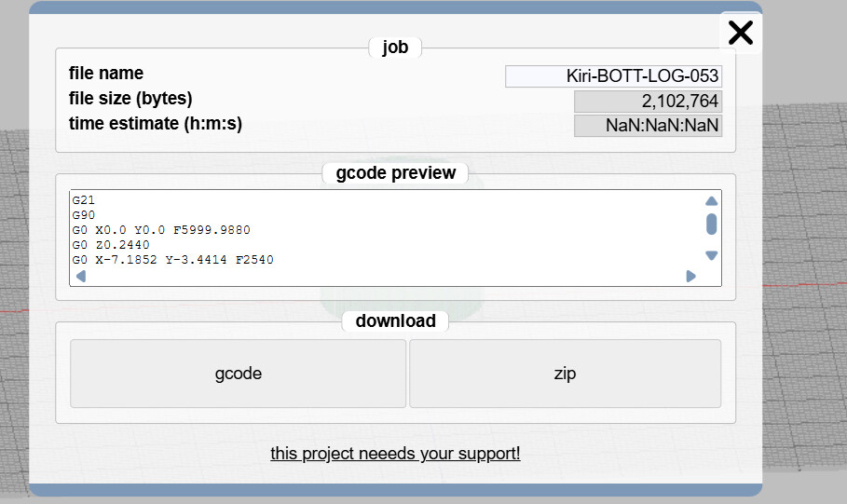The image size is (847, 504).
Task: Click the 'download' section header
Action: (x=395, y=320)
